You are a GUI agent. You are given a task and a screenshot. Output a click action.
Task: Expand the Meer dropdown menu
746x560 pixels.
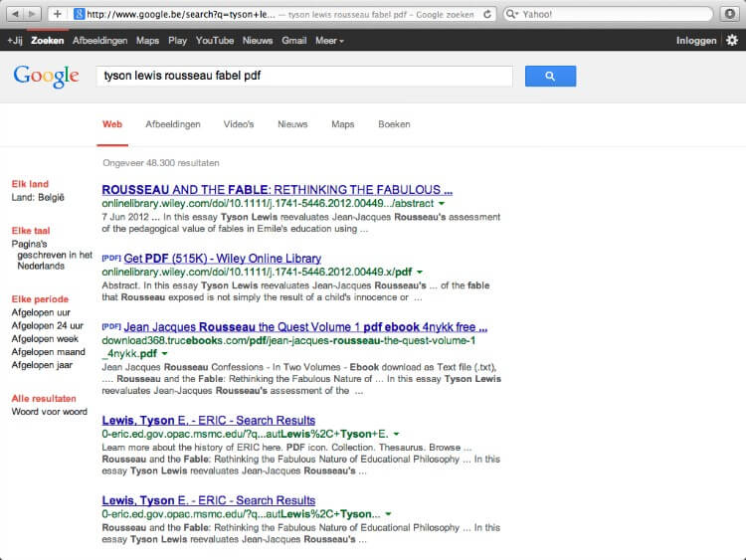[329, 41]
